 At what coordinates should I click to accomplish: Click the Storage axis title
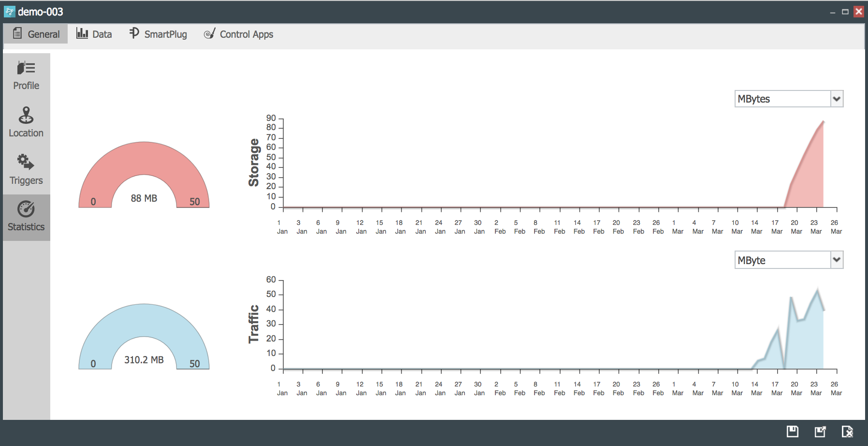click(x=254, y=163)
